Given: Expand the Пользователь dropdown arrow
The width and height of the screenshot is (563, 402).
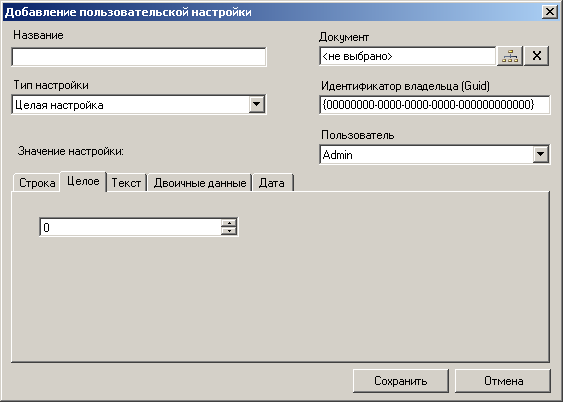Looking at the screenshot, I should [x=540, y=155].
